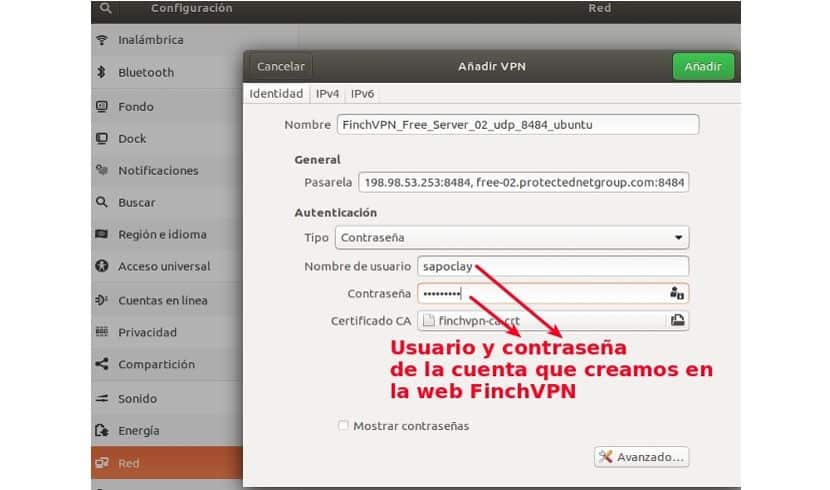The width and height of the screenshot is (830, 490).
Task: Select Privacidad label in the sidebar
Action: point(148,332)
